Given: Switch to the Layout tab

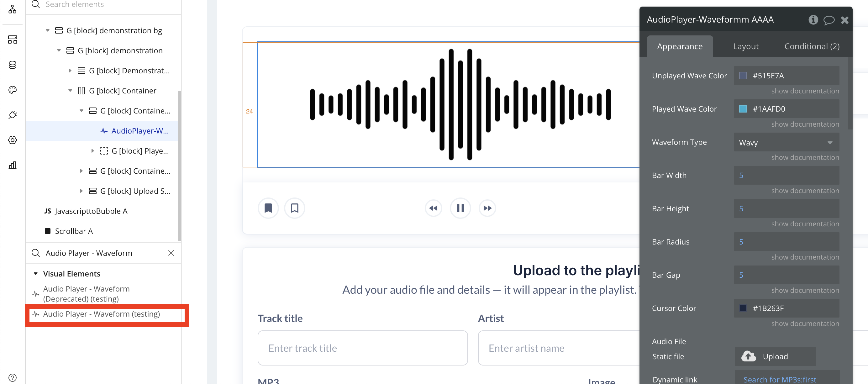Looking at the screenshot, I should pyautogui.click(x=746, y=46).
